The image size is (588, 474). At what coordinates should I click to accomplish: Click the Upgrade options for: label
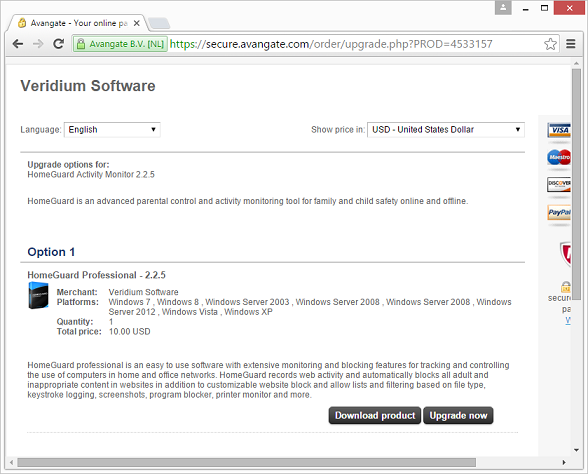tap(68, 165)
